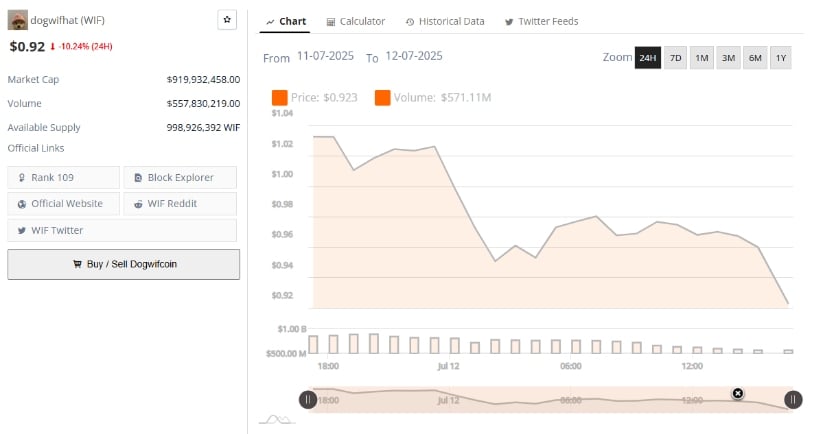825x434 pixels.
Task: Select the 7D zoom range
Action: tap(675, 58)
